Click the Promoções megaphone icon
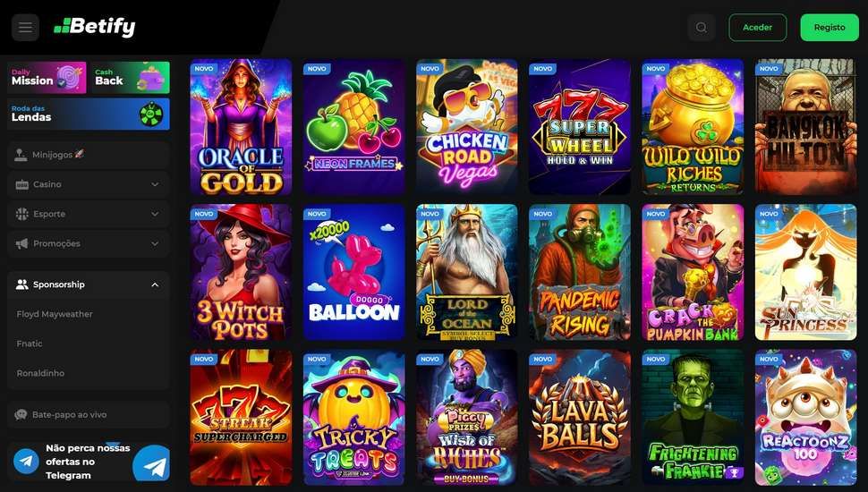This screenshot has width=868, height=492. (22, 244)
